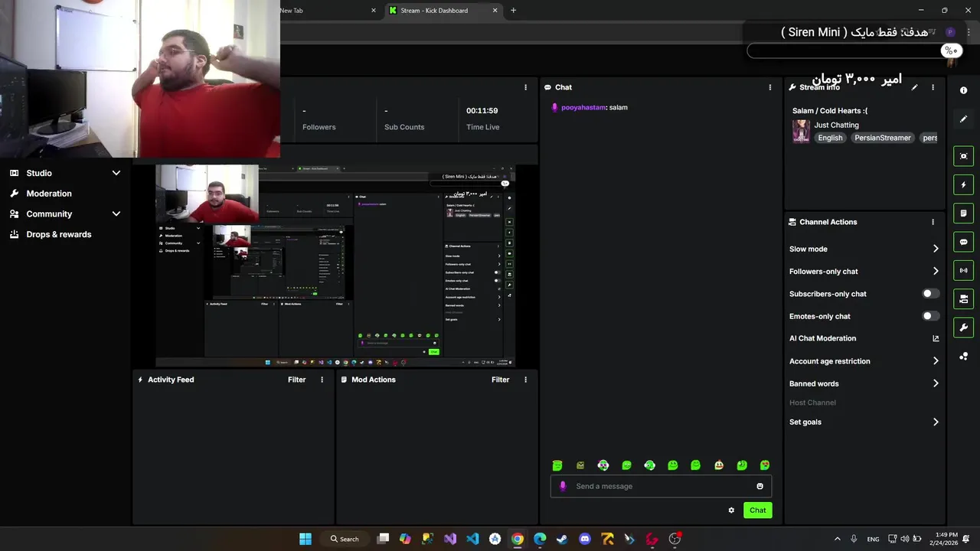Click pooyahastam username in chat
Image resolution: width=980 pixels, height=551 pixels.
pyautogui.click(x=583, y=108)
